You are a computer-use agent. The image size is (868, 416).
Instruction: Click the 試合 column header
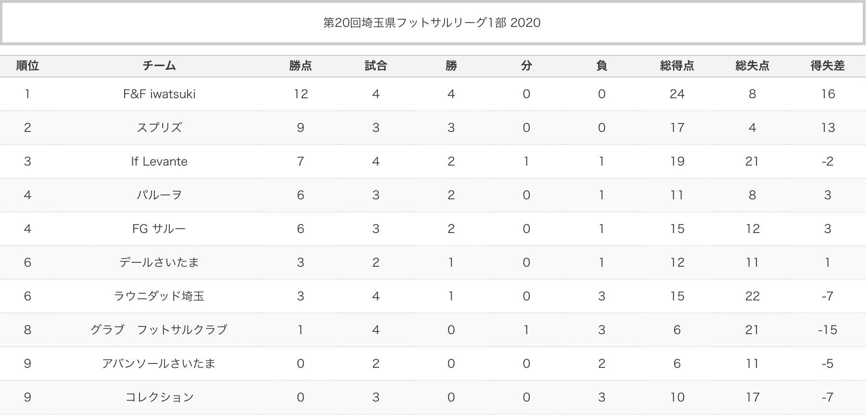click(376, 66)
